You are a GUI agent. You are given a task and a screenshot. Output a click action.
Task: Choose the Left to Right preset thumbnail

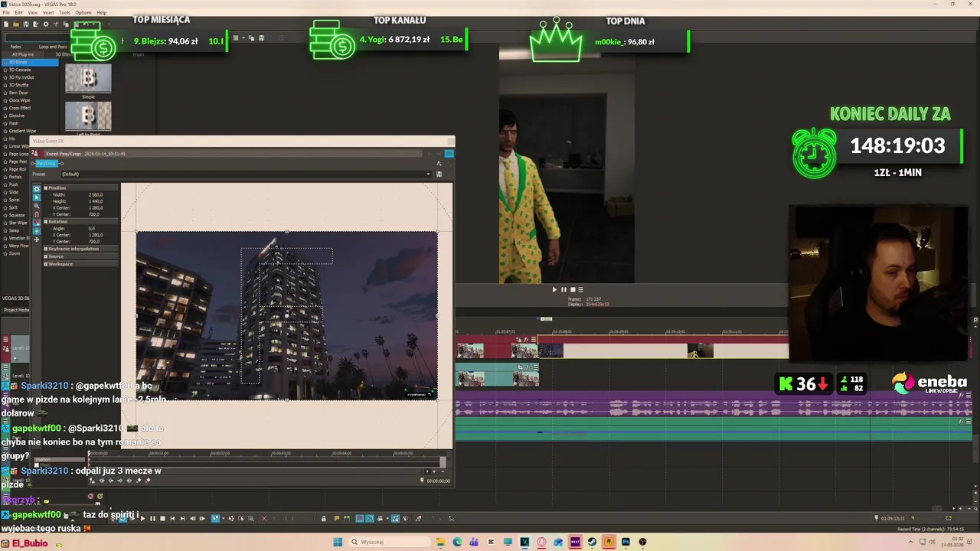coord(88,116)
